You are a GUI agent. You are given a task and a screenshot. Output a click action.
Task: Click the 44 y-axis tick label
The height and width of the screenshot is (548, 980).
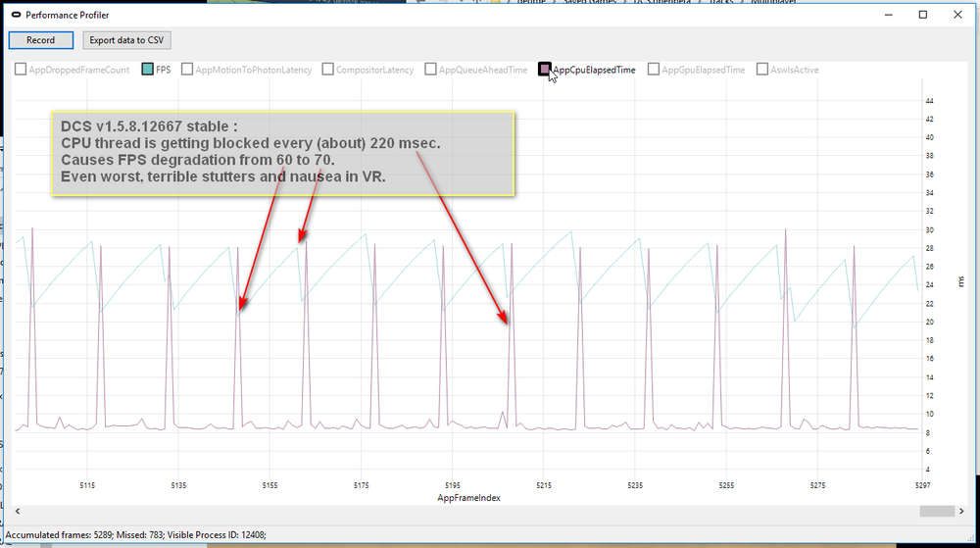[929, 101]
